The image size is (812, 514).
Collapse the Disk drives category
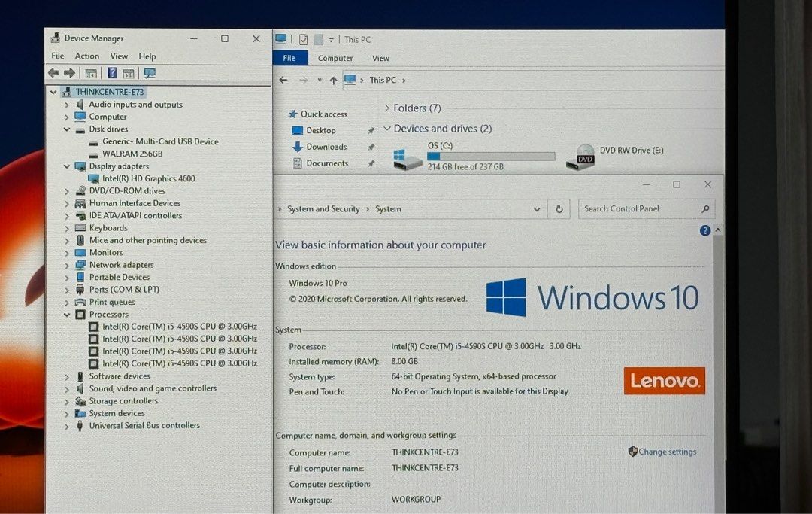67,129
